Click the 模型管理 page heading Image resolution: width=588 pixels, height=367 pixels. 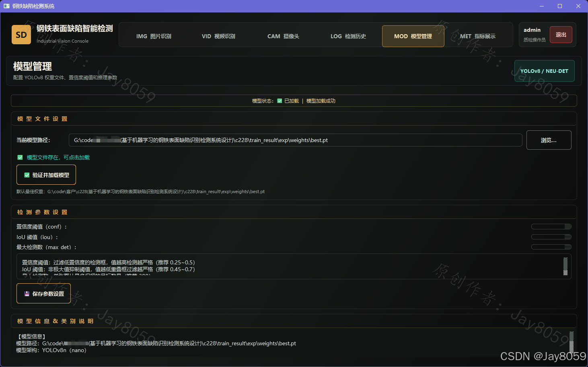(33, 66)
